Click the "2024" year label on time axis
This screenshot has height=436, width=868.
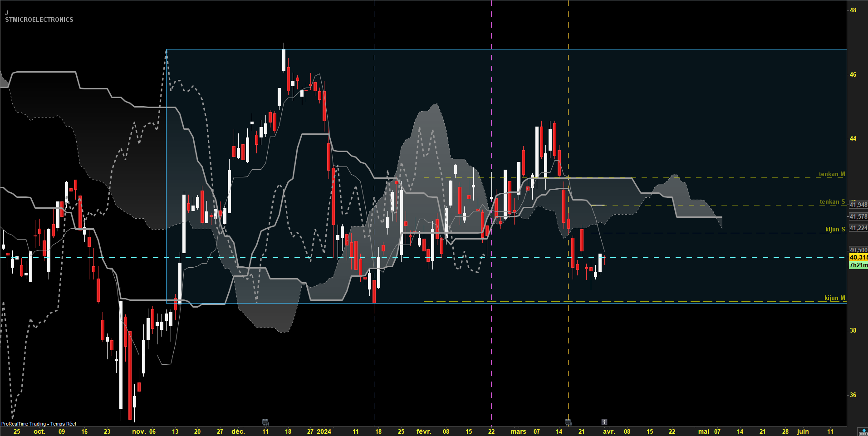324,431
